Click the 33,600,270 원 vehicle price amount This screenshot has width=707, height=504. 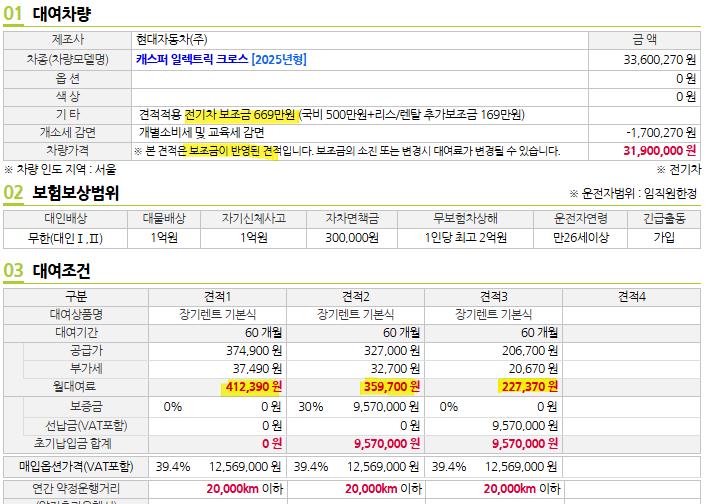click(x=660, y=60)
